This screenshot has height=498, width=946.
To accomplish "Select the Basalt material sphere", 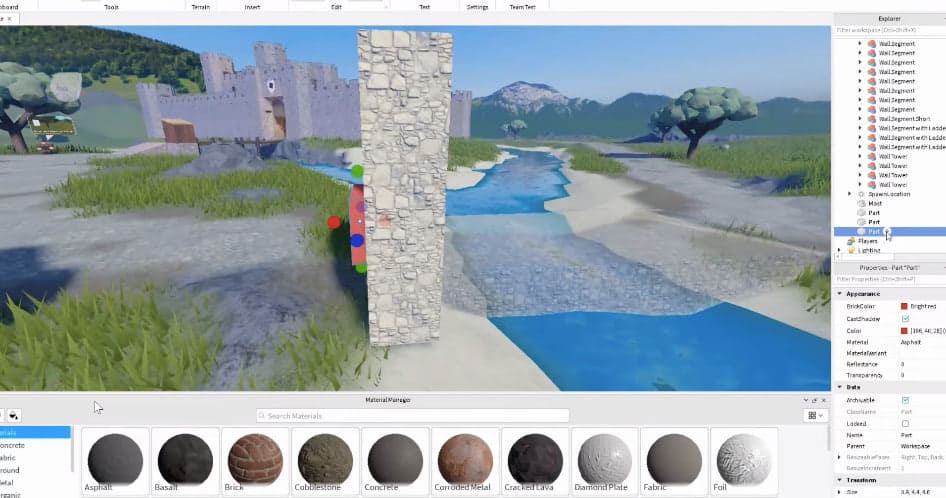I will 185,461.
